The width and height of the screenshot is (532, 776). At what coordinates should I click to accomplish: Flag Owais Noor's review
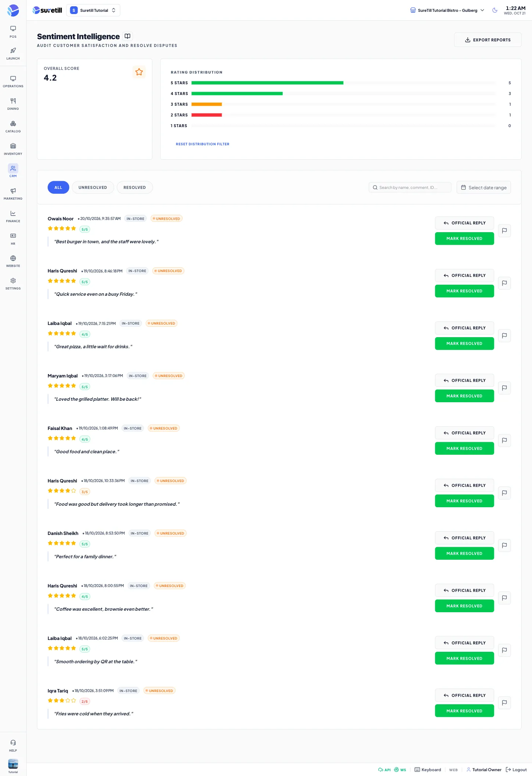pos(504,231)
